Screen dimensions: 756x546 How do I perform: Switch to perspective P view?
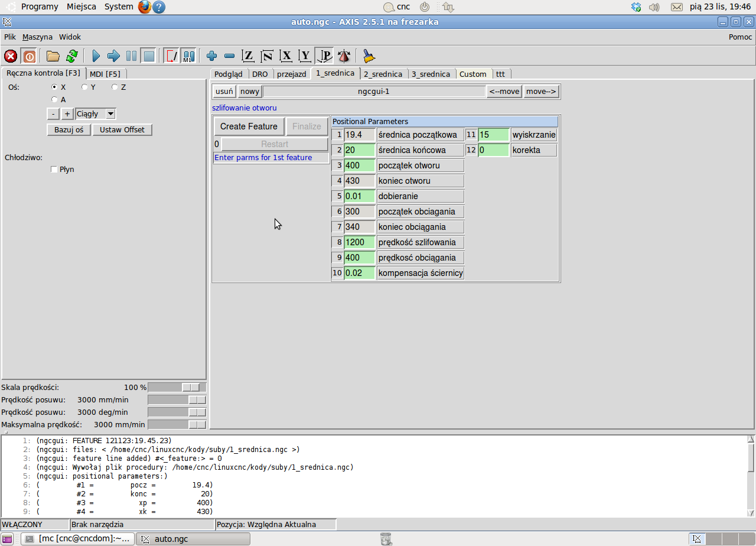[x=324, y=56]
